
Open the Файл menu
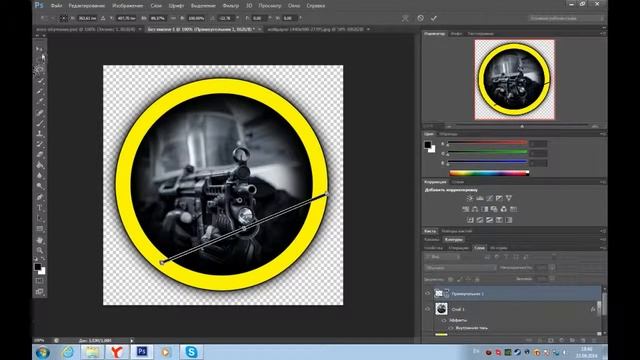tap(56, 6)
